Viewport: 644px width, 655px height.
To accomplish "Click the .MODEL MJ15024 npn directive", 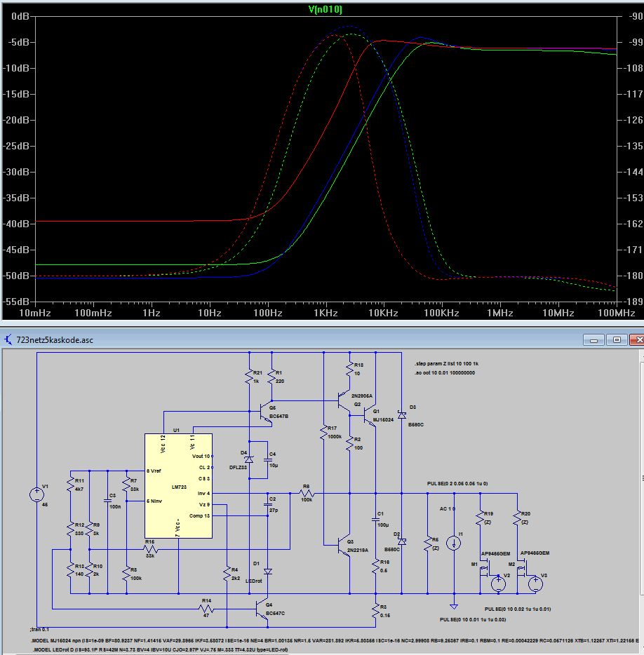I will [335, 640].
